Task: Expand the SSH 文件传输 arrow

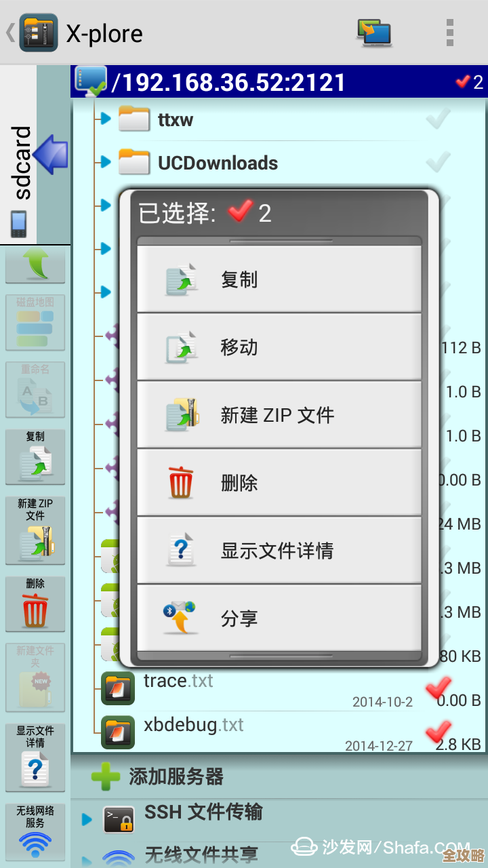Action: (87, 820)
